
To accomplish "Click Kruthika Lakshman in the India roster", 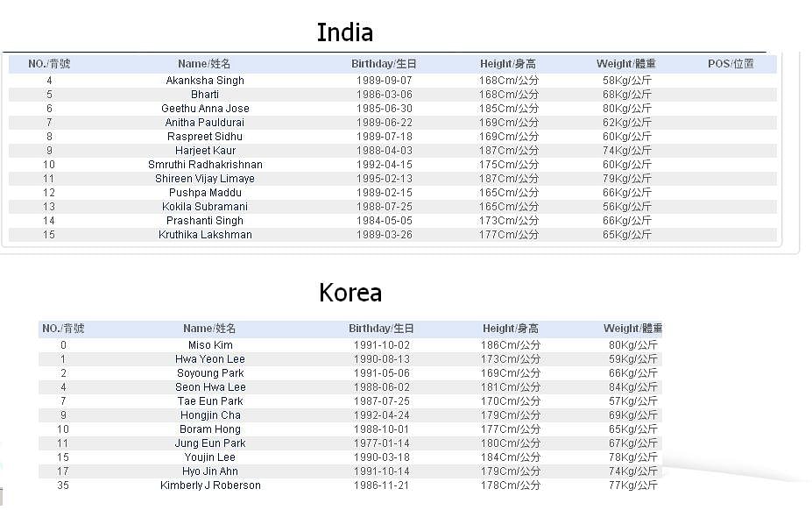I will (x=205, y=234).
